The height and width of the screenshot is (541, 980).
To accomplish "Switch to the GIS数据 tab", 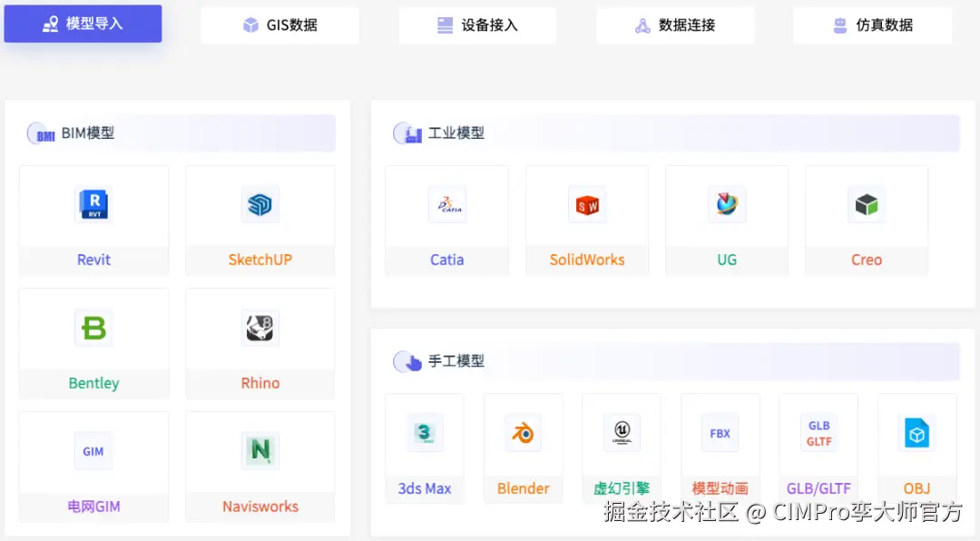I will [x=279, y=25].
